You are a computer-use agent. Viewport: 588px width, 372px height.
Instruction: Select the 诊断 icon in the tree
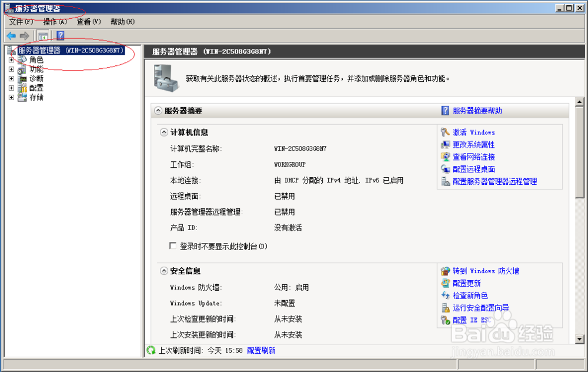[x=22, y=78]
